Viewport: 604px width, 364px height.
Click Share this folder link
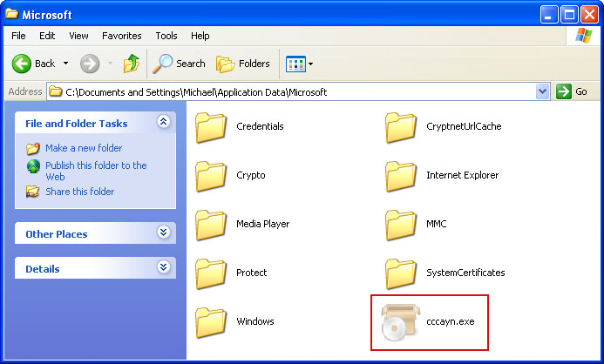click(x=79, y=192)
